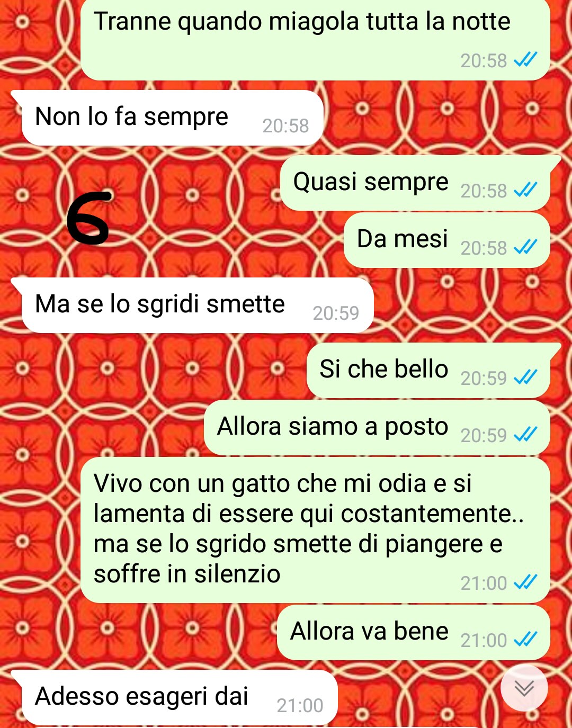Click the 20:59 timestamp on 'Ma se lo sgridi'

click(336, 313)
